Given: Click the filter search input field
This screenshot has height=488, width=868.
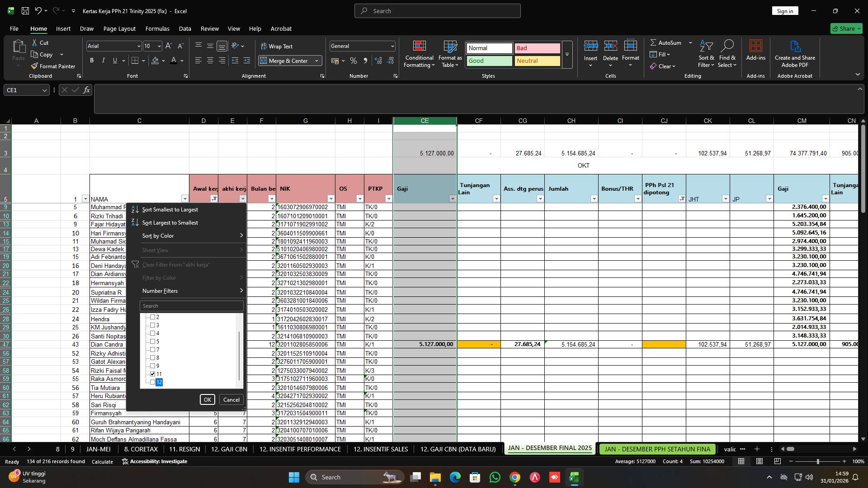Looking at the screenshot, I should point(191,306).
